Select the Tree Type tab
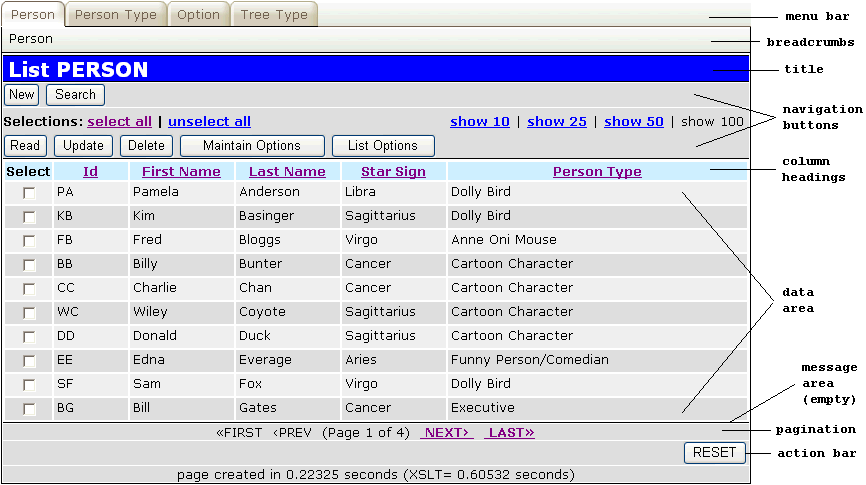 click(x=275, y=15)
